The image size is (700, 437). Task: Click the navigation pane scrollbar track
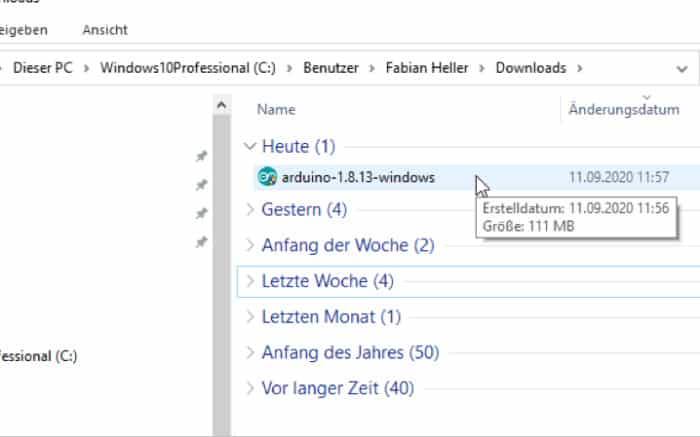click(221, 277)
